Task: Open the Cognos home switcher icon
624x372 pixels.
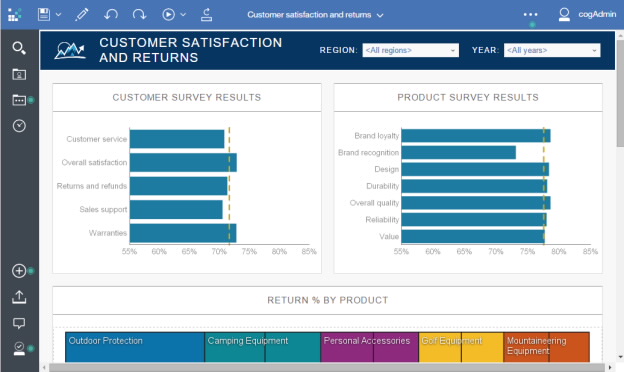Action: pyautogui.click(x=15, y=15)
